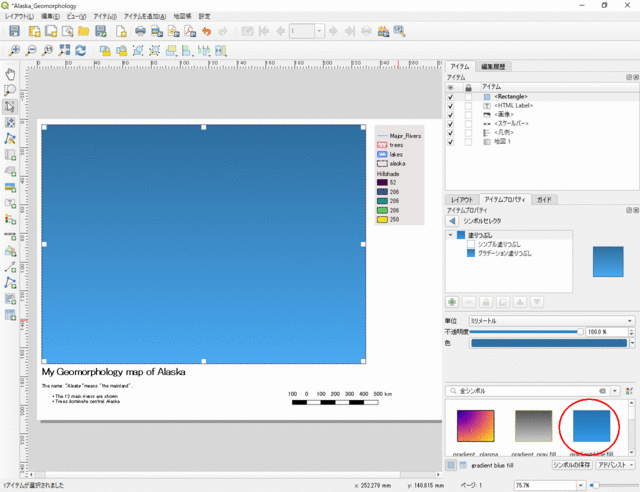Open the color dropdown arrow beside 色

pos(632,343)
